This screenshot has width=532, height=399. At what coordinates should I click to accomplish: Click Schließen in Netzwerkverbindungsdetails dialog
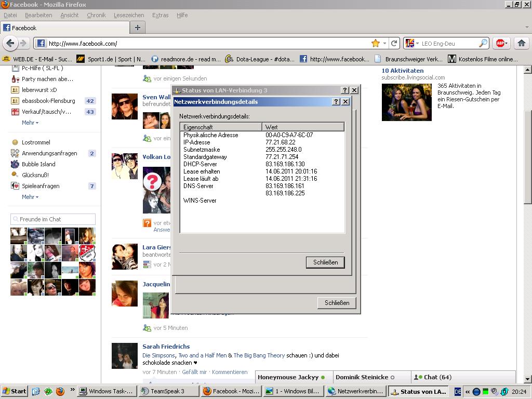(325, 262)
